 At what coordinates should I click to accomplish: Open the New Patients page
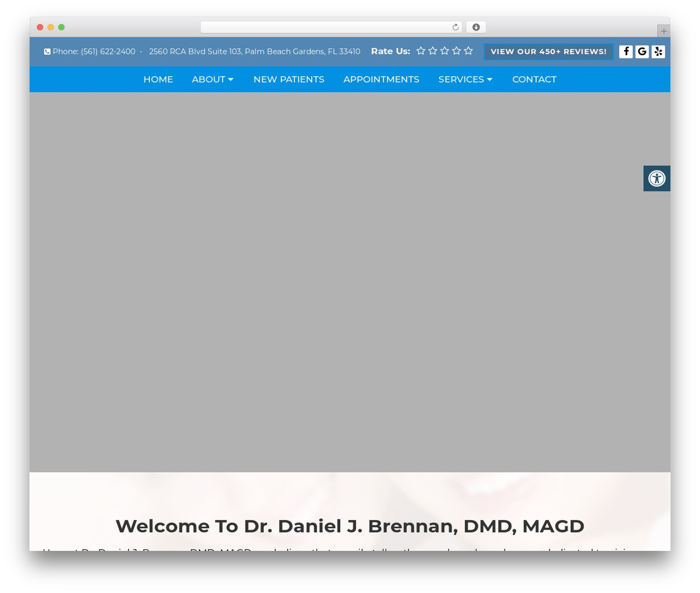[289, 79]
